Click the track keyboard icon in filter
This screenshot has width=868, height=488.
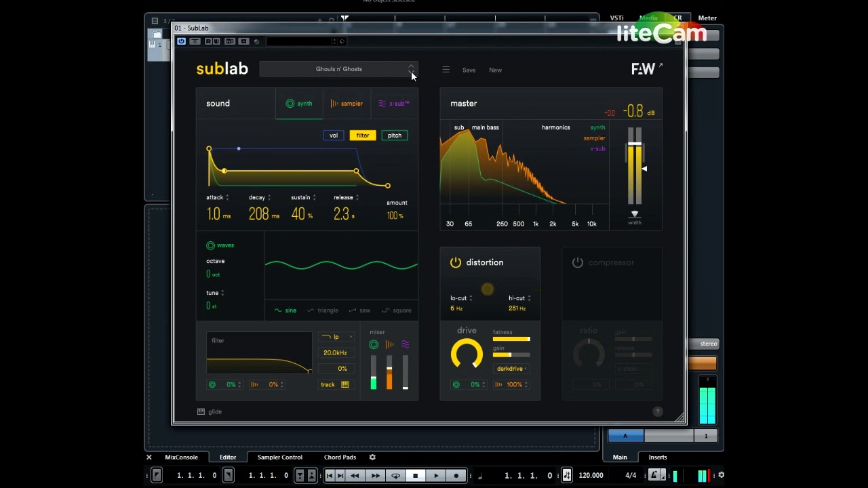[x=345, y=384]
